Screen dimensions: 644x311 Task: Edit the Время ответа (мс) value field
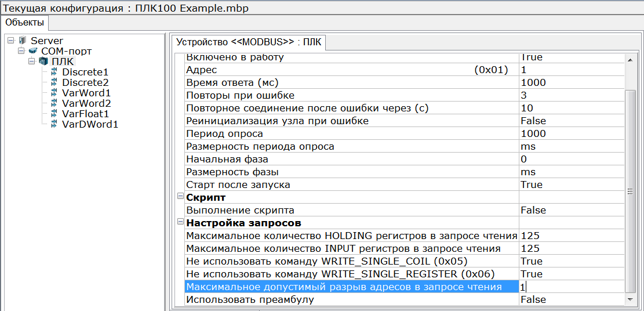[x=570, y=82]
